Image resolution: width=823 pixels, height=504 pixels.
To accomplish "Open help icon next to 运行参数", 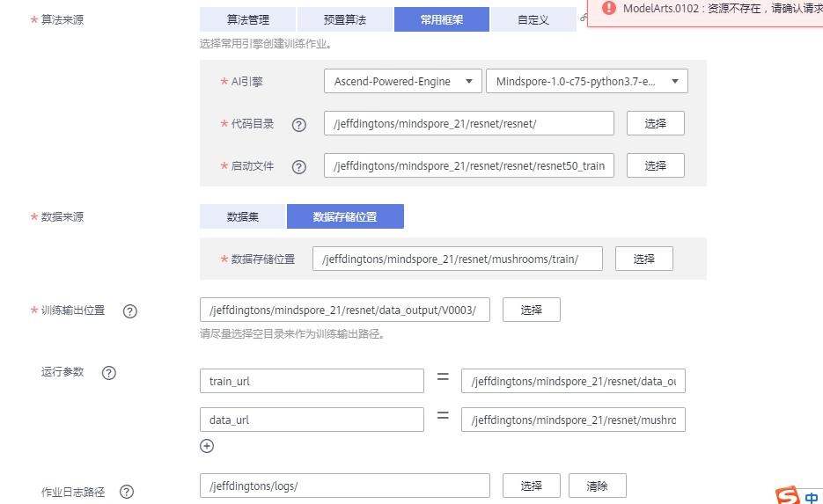I will click(108, 373).
